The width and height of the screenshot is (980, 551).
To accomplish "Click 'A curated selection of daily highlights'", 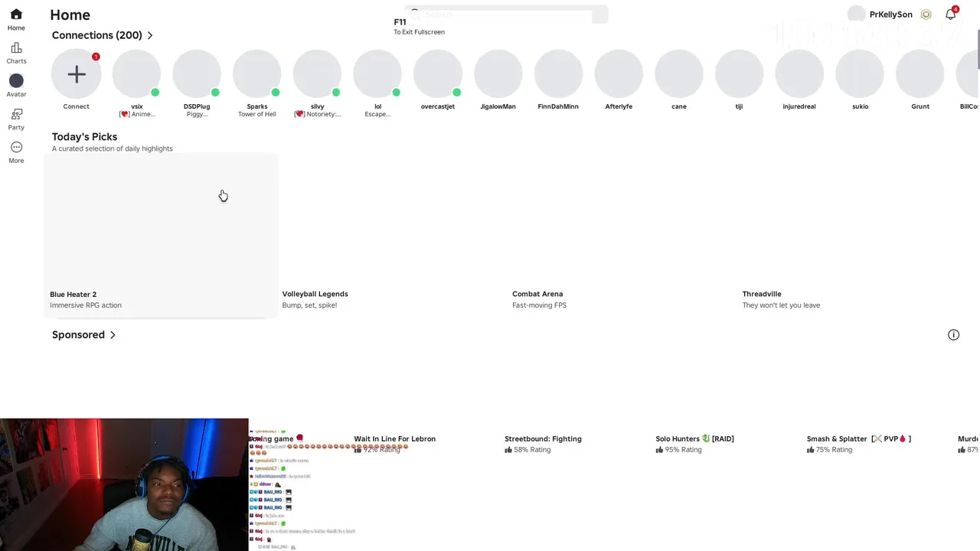I will point(113,148).
